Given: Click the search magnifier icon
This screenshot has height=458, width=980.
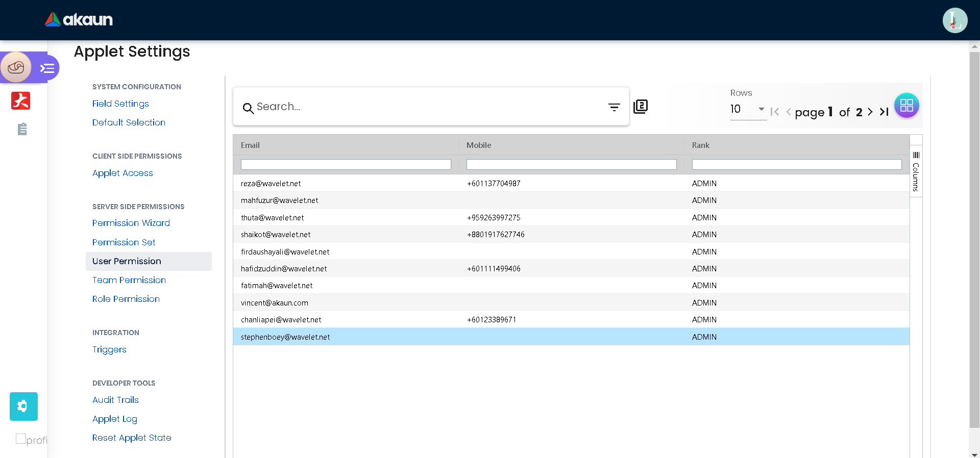Looking at the screenshot, I should 248,108.
